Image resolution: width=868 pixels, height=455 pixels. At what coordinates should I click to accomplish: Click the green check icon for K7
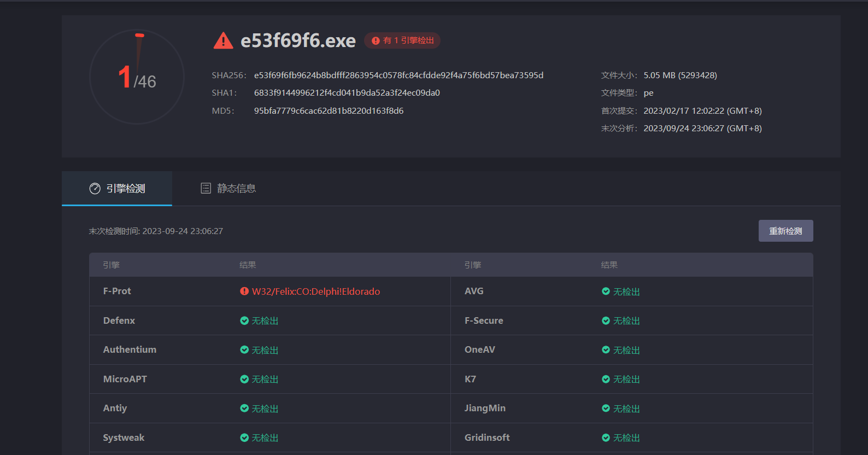pyautogui.click(x=606, y=379)
